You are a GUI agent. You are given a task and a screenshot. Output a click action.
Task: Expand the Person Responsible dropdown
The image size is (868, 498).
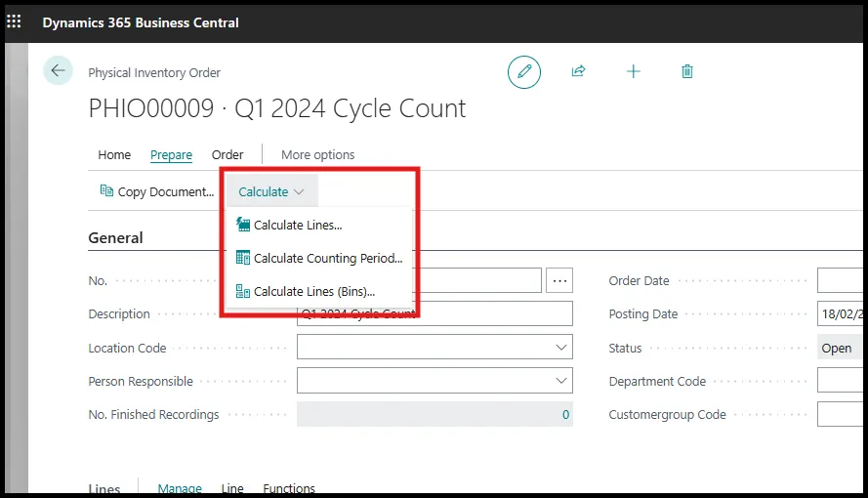[x=560, y=381]
